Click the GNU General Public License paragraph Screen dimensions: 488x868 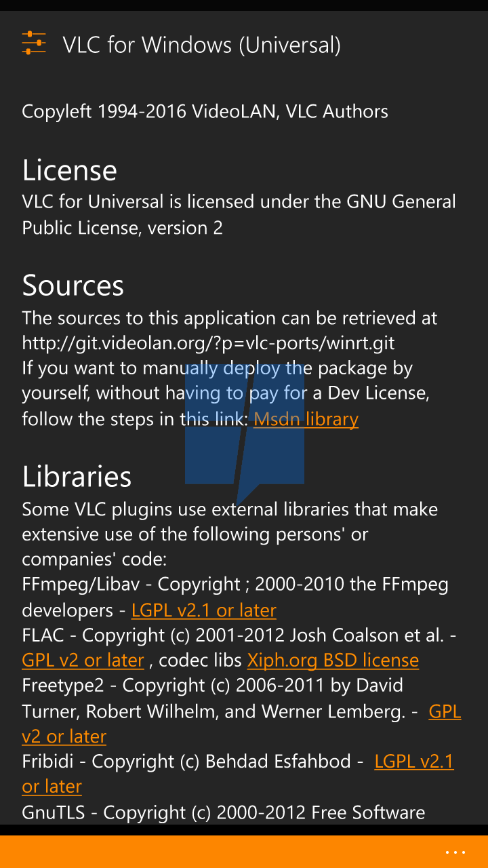coord(239,214)
